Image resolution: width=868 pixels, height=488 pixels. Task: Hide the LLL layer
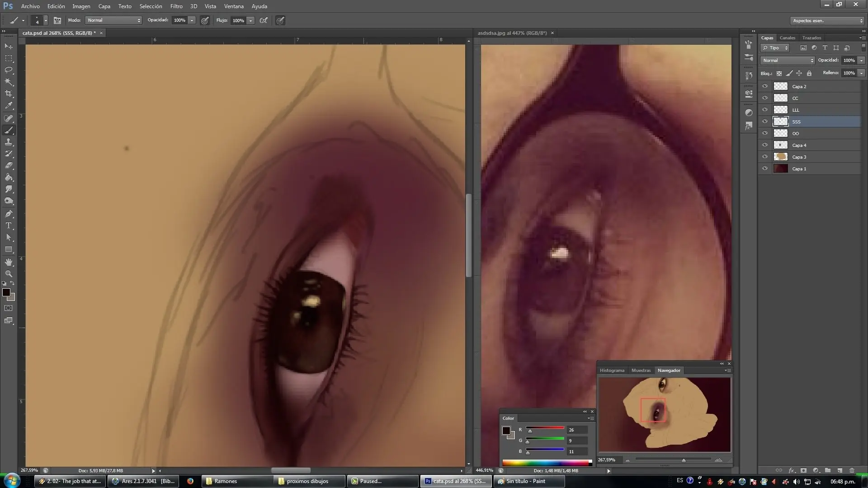765,110
